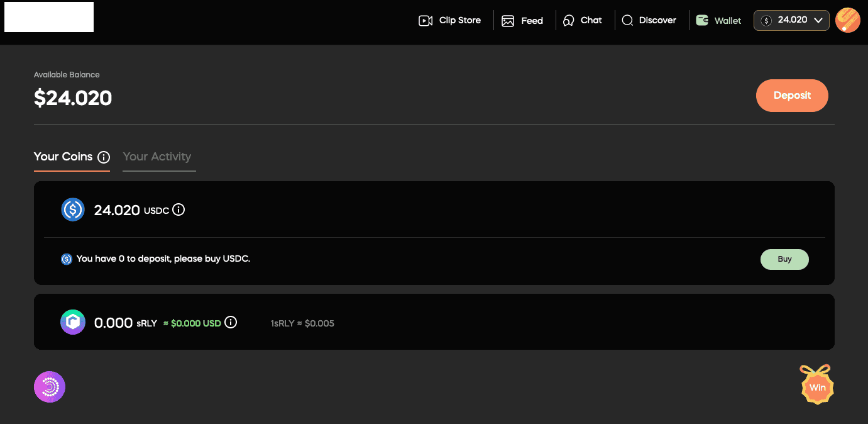This screenshot has height=424, width=868.
Task: Click the sRLY coin logo
Action: [x=73, y=322]
